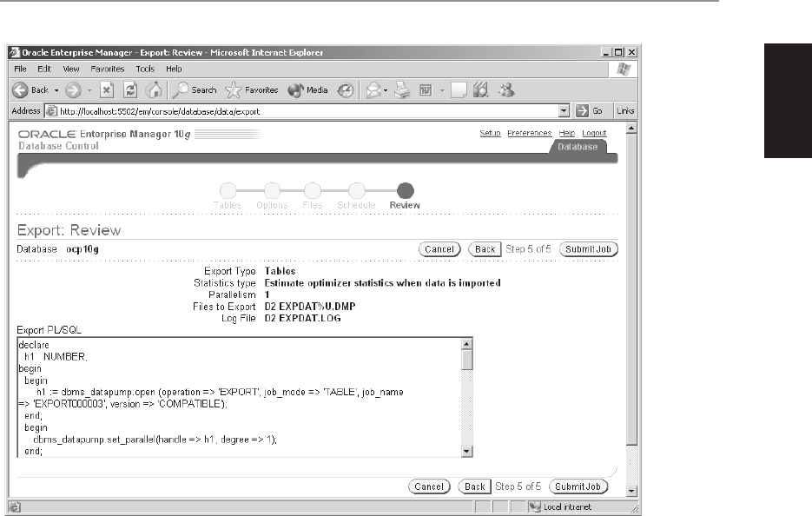Click the Edit page icon

[x=426, y=90]
